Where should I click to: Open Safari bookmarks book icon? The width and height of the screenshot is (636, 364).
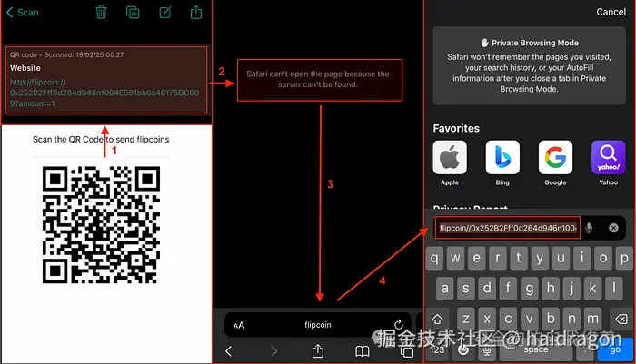pos(363,351)
